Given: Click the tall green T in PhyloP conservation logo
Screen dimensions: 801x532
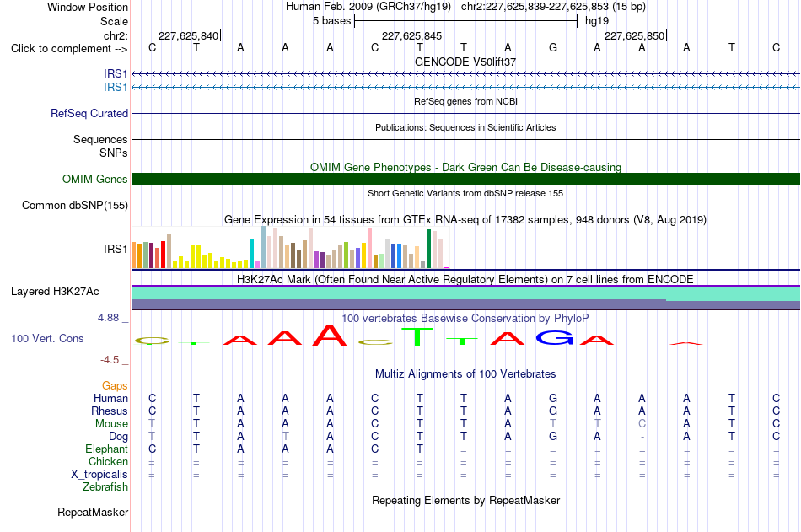Looking at the screenshot, I should point(417,336).
